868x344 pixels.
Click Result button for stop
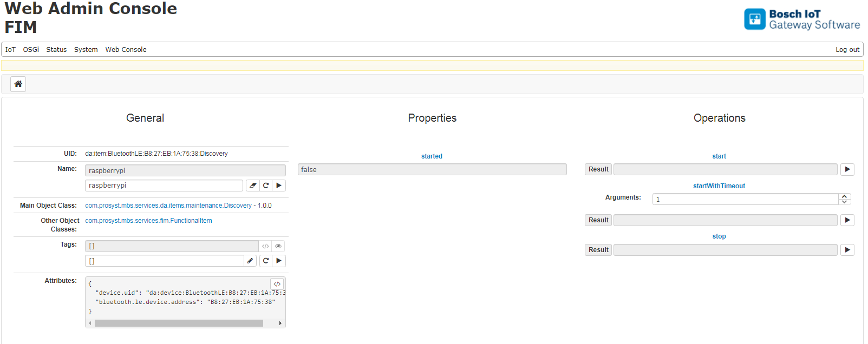(598, 250)
